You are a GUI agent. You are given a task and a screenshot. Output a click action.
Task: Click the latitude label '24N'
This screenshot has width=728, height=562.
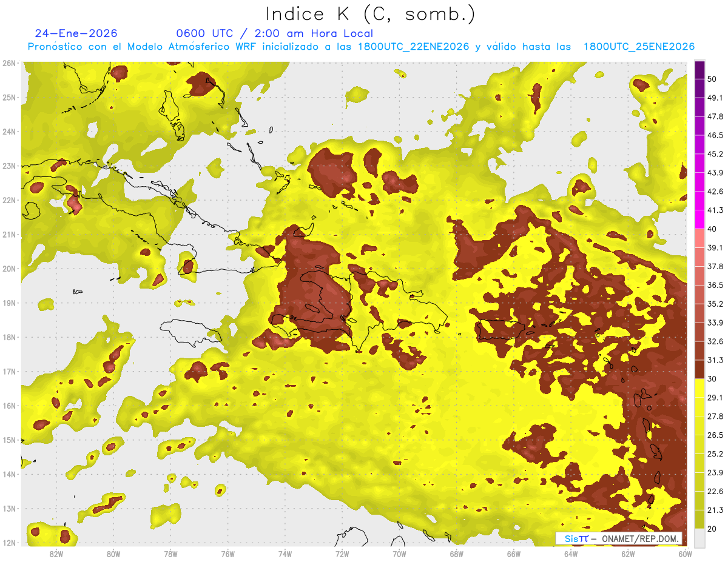9,132
